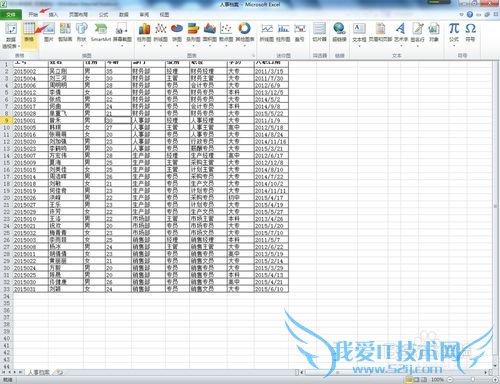
Task: Expand the PivotTable dropdown arrow
Action: point(19,46)
